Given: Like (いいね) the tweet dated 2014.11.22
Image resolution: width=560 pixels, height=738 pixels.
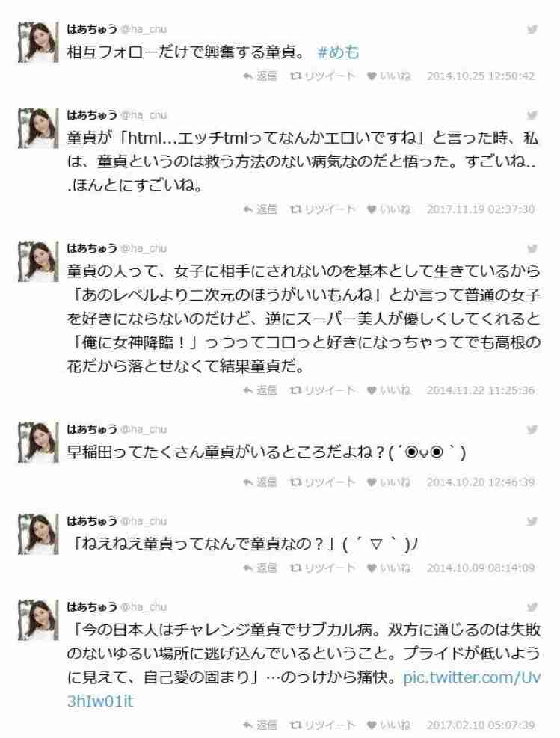Looking at the screenshot, I should [x=389, y=390].
